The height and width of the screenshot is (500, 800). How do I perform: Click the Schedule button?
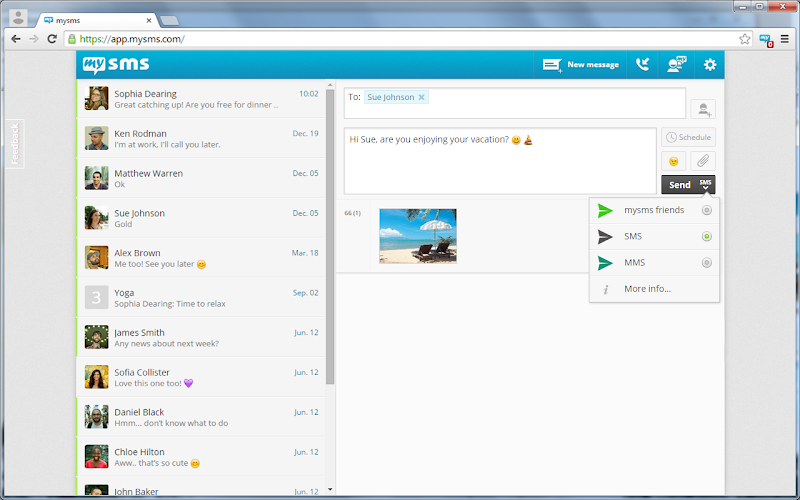coord(688,137)
